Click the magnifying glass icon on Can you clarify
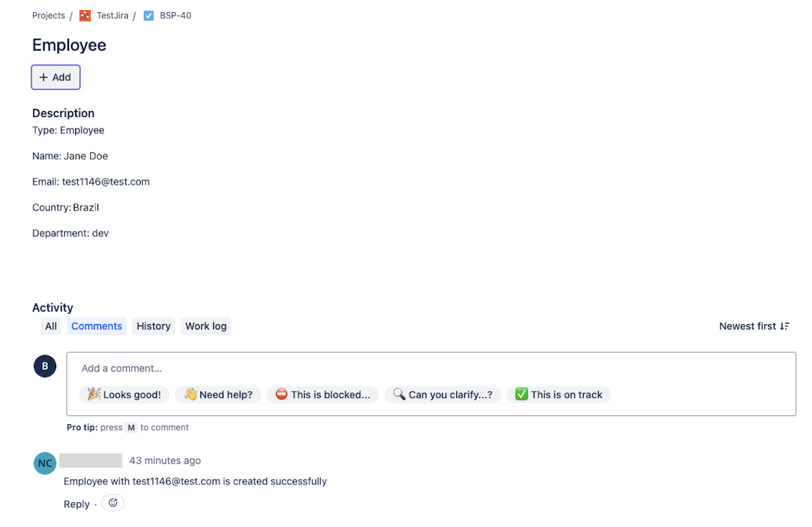 point(397,394)
